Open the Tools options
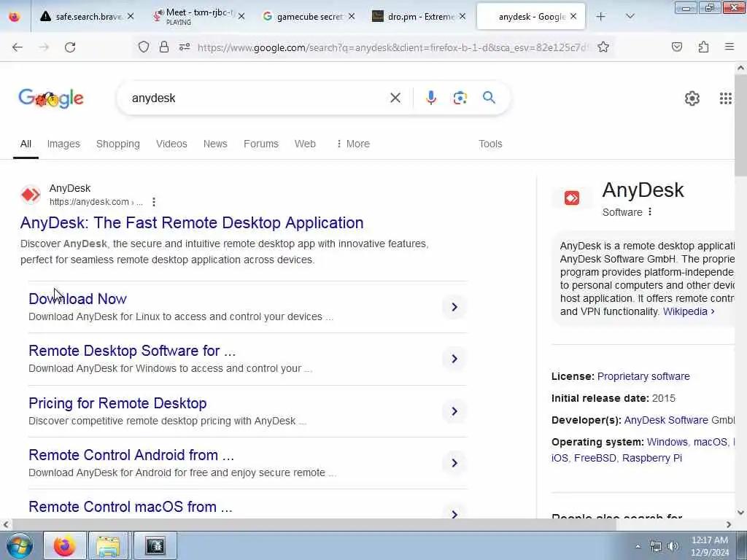This screenshot has height=560, width=747. tap(490, 144)
